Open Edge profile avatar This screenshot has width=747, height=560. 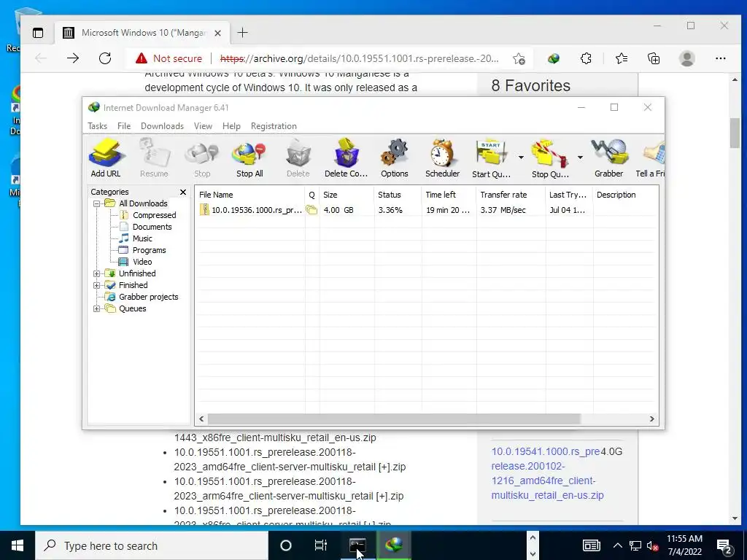tap(687, 58)
